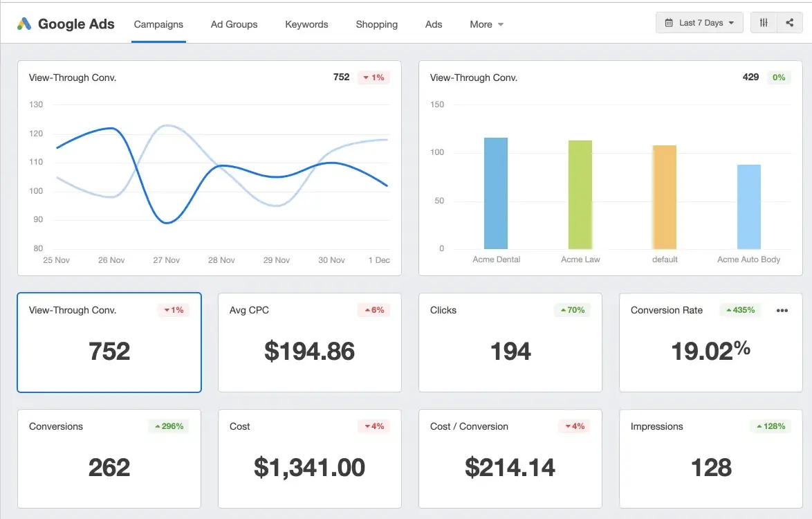
Task: Click the 6% badge on Avg CPC card
Action: [x=374, y=310]
